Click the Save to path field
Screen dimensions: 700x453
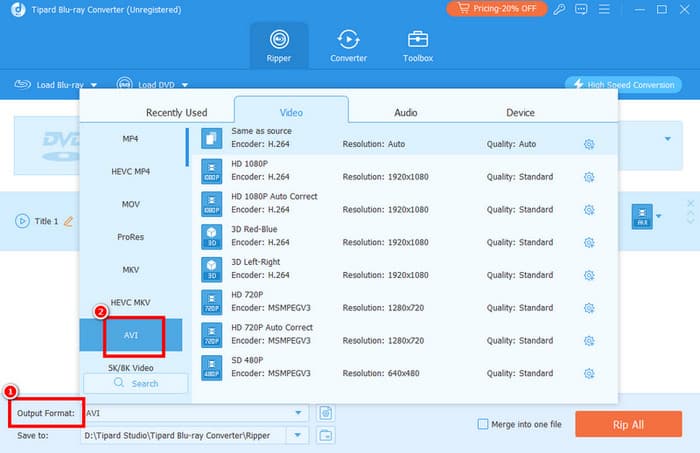pos(183,435)
